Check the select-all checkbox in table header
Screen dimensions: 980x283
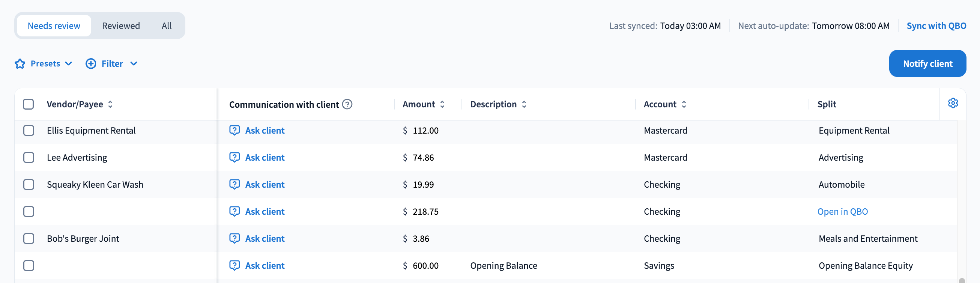29,104
